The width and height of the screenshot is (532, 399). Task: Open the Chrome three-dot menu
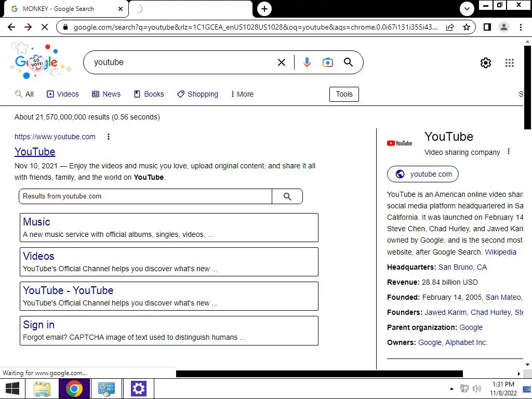point(521,27)
